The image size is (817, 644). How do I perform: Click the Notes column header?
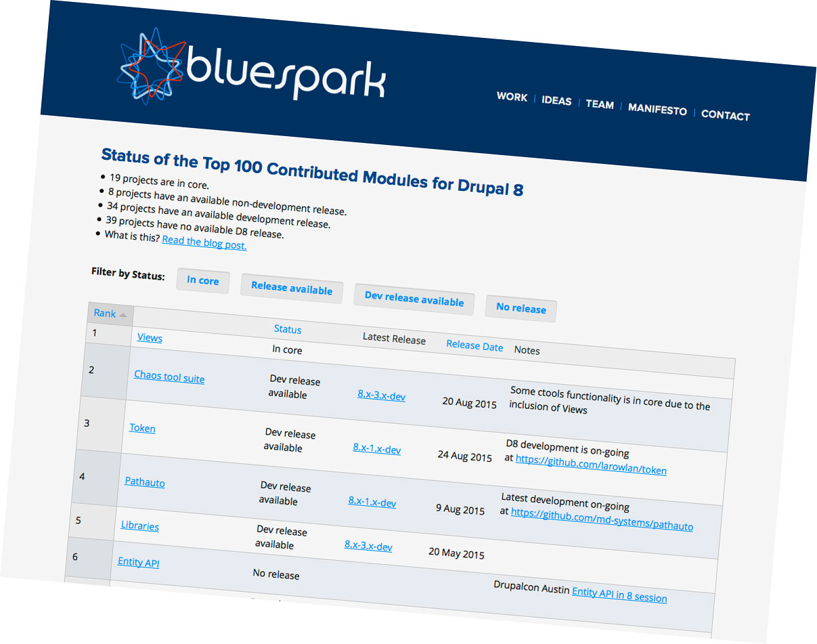click(527, 350)
